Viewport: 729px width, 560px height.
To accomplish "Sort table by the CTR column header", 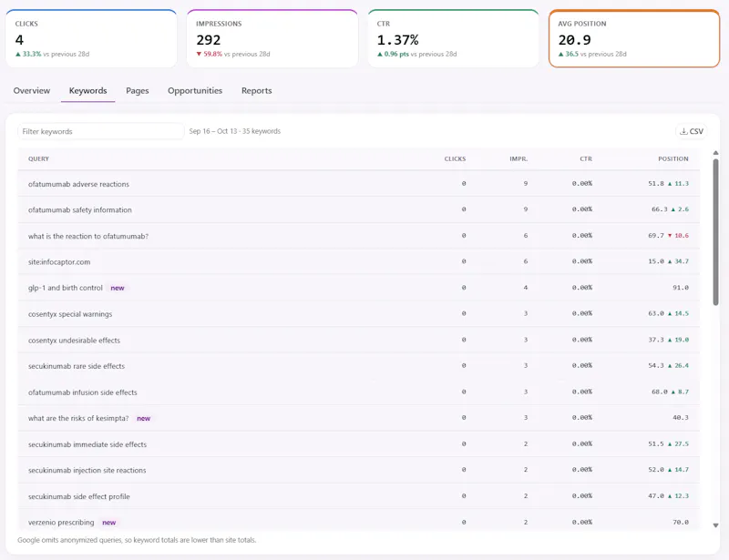I will 586,159.
